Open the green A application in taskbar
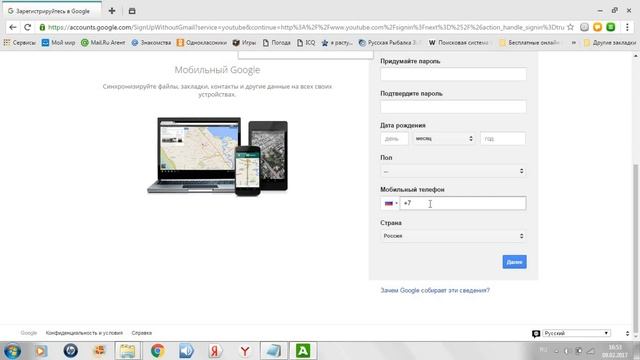 (x=302, y=351)
